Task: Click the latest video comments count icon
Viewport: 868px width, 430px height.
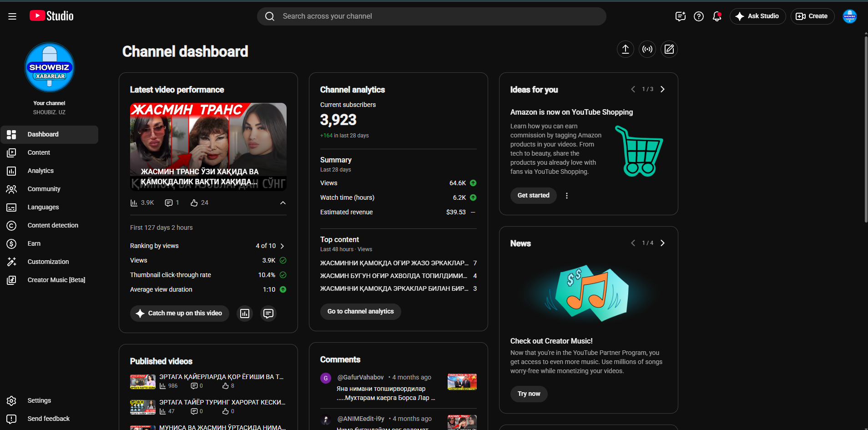Action: (x=169, y=203)
